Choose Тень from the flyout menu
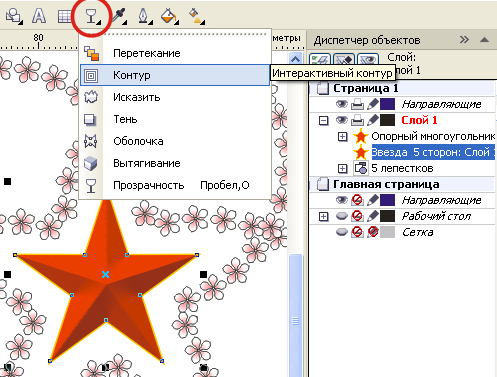This screenshot has height=377, width=497. point(175,119)
